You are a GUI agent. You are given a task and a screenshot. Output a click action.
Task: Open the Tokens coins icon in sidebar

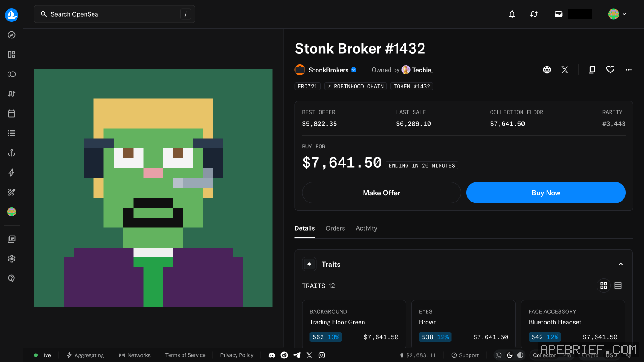click(12, 74)
